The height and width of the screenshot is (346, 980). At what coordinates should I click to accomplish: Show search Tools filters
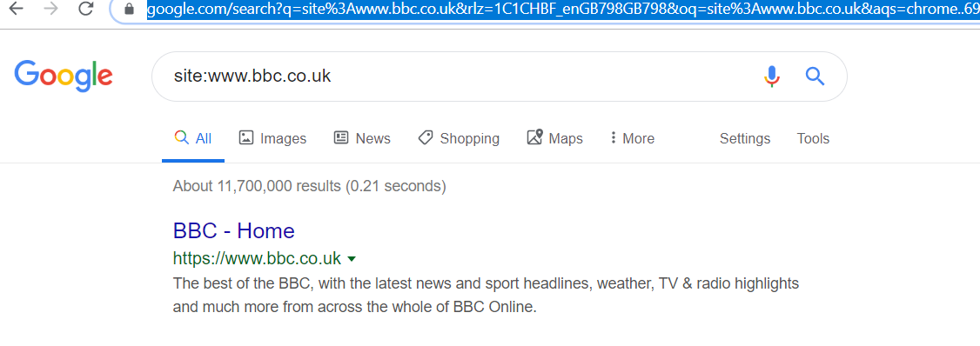coord(813,138)
